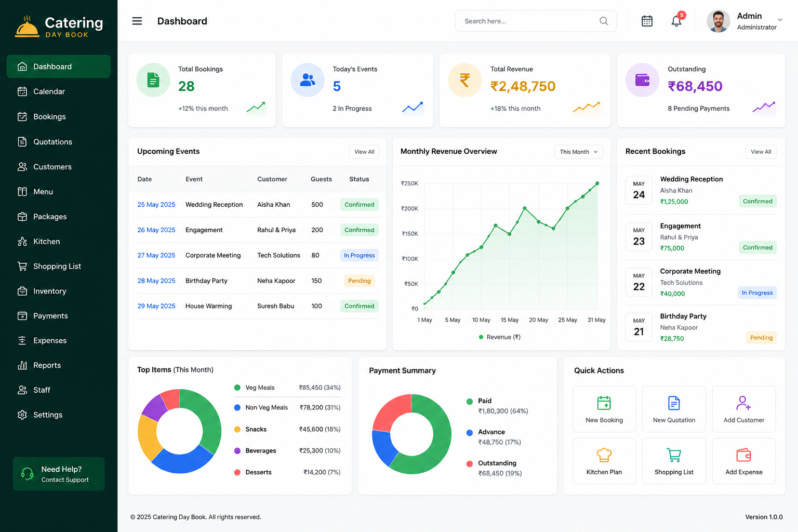Click the headset icon in Need Help
This screenshot has height=532, width=798.
click(27, 474)
